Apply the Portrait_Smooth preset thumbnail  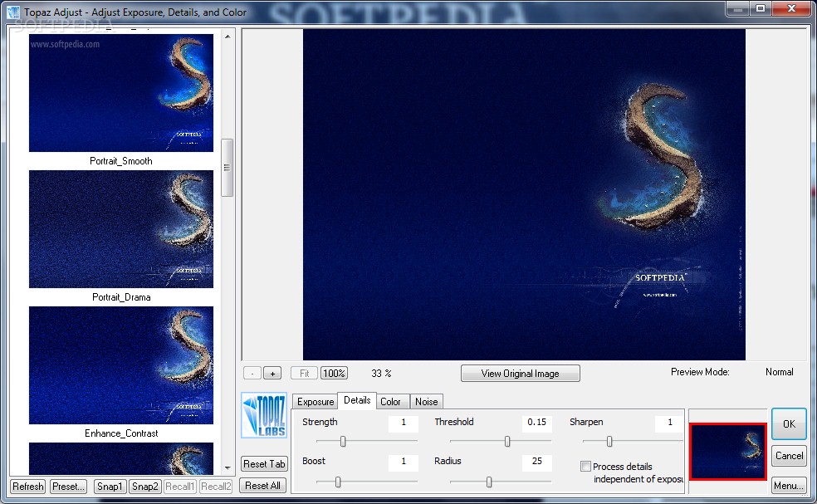click(x=121, y=93)
